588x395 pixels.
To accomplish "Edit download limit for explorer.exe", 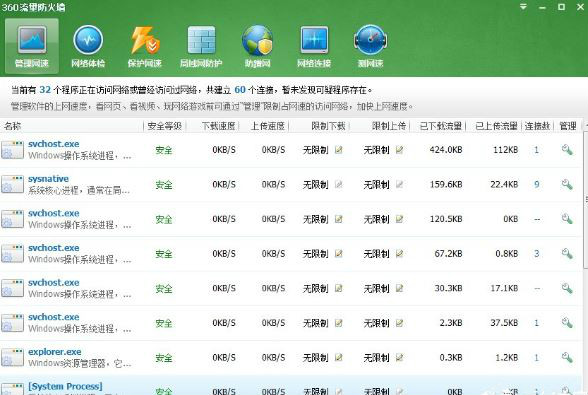I will (339, 358).
